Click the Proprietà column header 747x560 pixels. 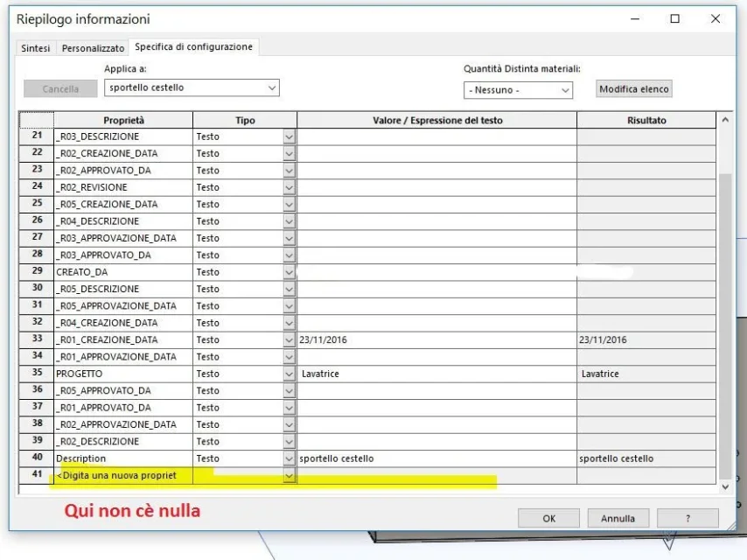pyautogui.click(x=123, y=120)
